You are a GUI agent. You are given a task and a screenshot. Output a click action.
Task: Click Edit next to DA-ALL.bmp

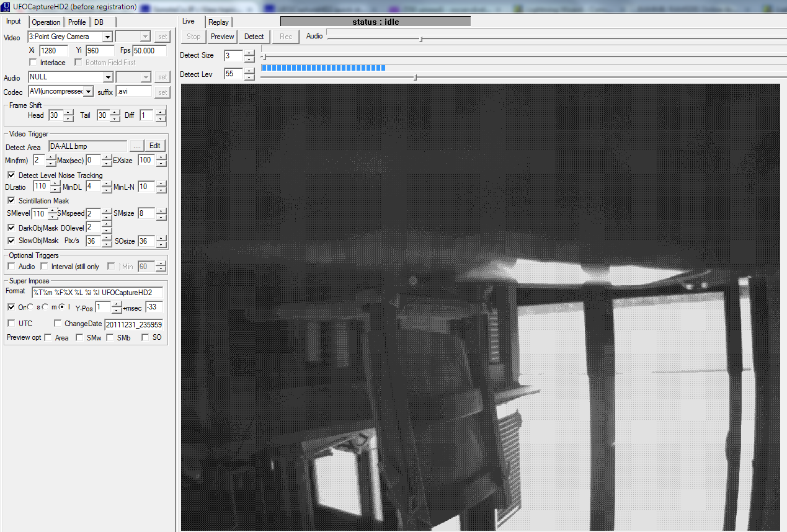[154, 145]
